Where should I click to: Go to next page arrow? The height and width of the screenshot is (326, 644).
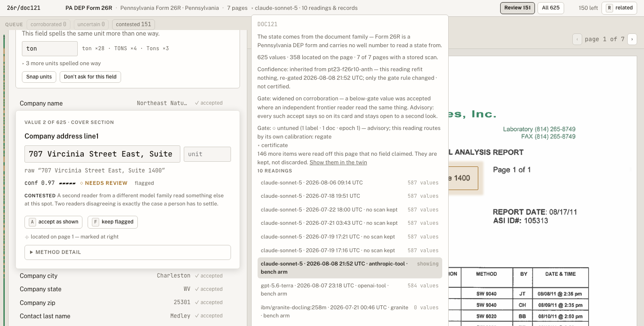click(632, 39)
